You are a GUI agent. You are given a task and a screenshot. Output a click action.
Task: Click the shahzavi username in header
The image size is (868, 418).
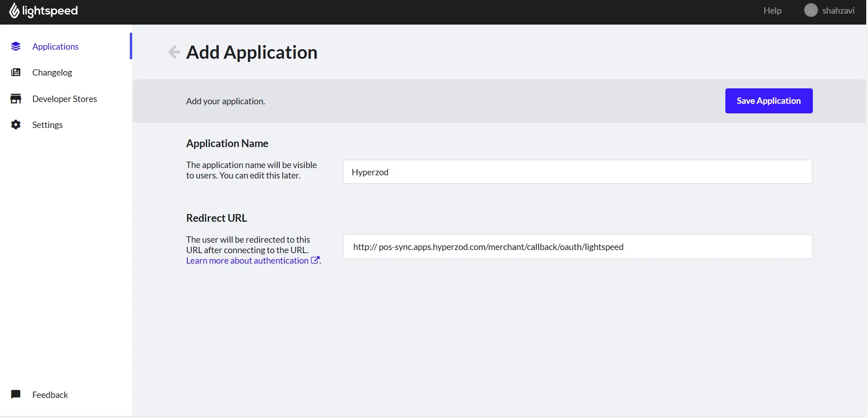[x=838, y=10]
